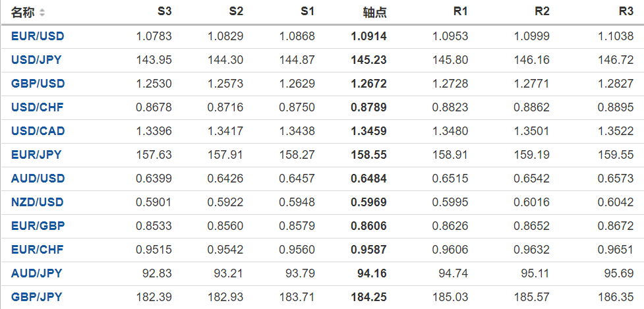Open the USD/JPY currency pair link
The image size is (644, 309).
pos(38,60)
